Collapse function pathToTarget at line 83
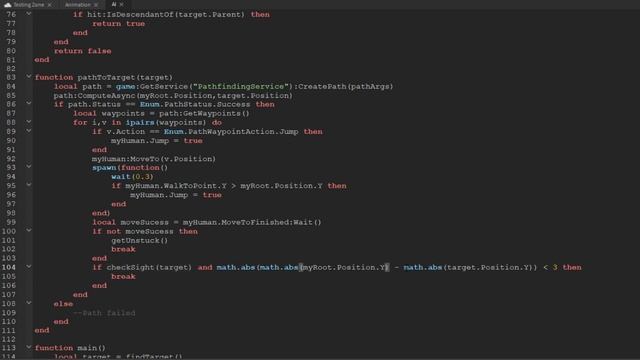640x360 pixels. tap(29, 76)
